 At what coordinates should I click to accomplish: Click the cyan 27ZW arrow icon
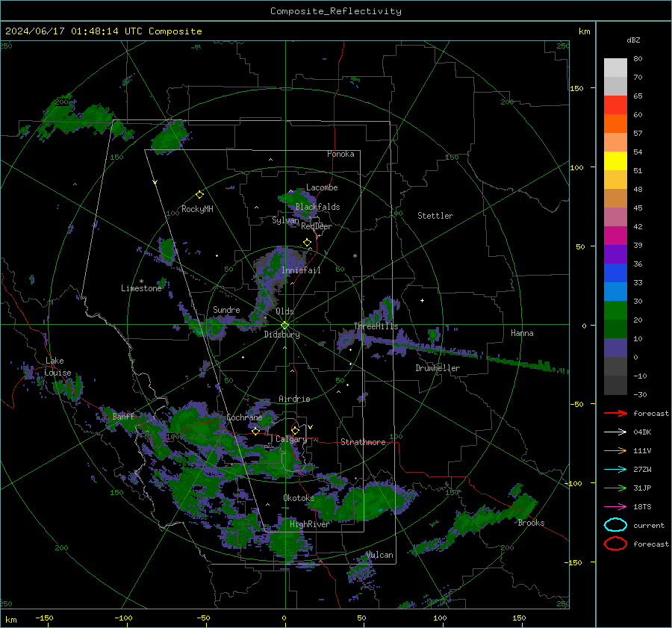[615, 470]
